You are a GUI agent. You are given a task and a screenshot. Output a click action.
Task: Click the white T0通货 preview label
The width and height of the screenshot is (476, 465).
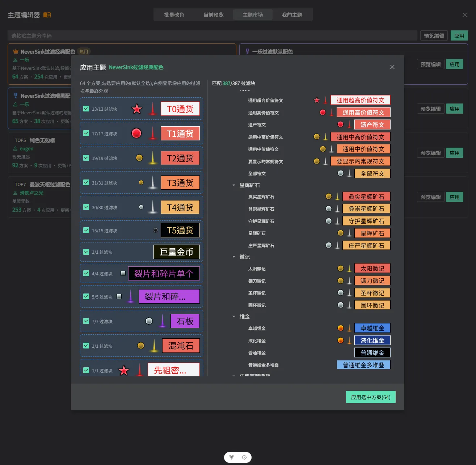point(180,109)
